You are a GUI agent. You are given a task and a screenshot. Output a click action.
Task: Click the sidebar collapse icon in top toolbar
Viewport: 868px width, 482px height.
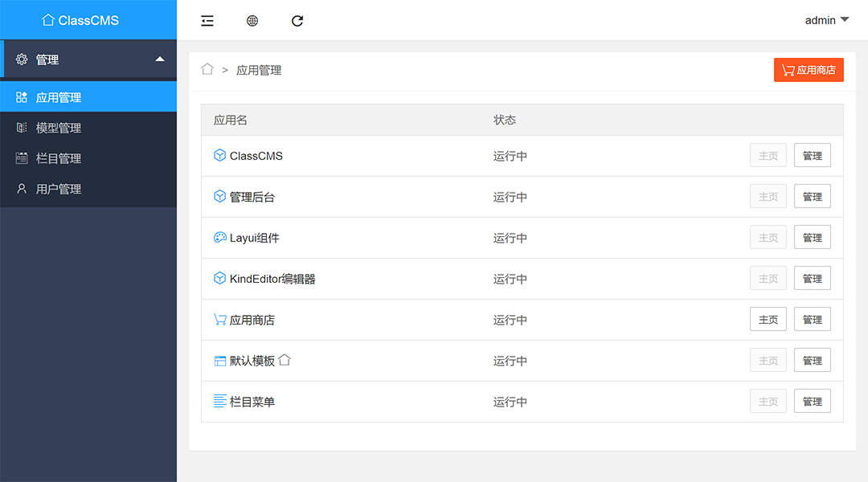pos(207,20)
